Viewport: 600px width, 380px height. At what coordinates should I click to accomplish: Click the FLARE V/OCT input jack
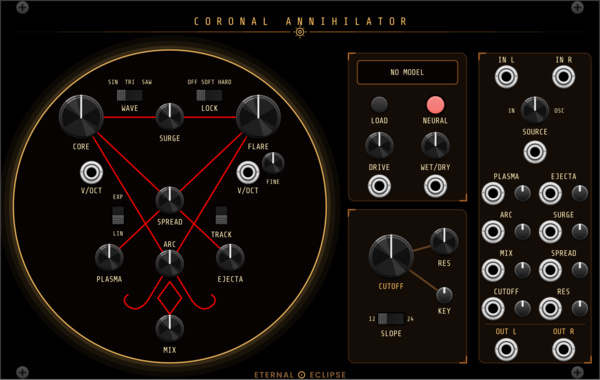248,172
